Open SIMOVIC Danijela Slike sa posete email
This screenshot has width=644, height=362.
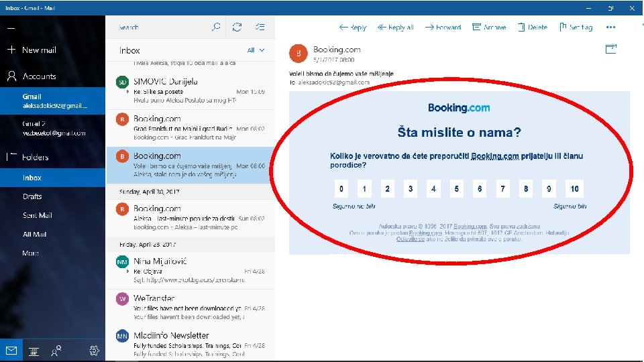point(191,90)
